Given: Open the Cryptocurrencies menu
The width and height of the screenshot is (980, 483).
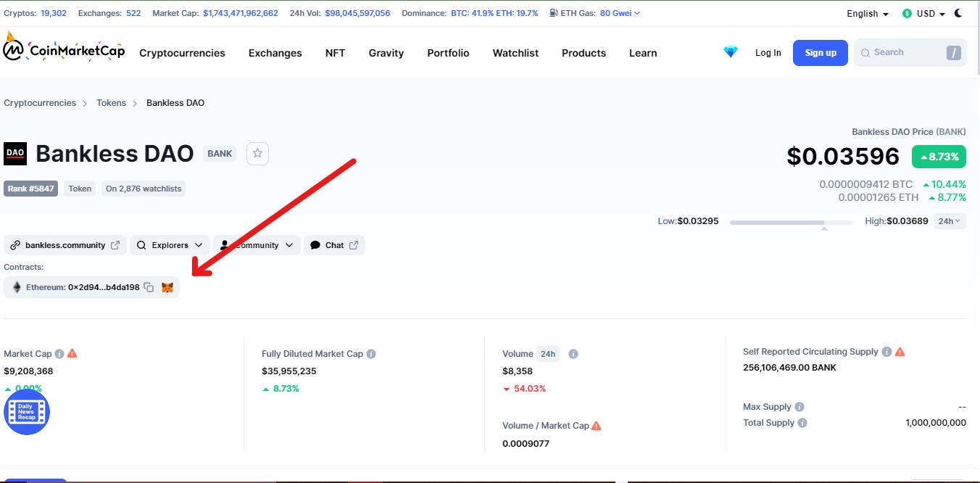Looking at the screenshot, I should point(182,53).
